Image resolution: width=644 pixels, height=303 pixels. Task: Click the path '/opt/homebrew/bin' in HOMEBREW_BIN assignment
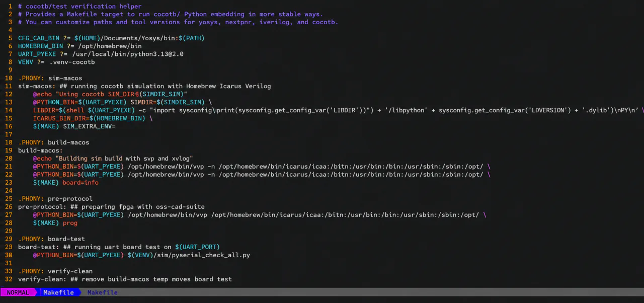click(110, 46)
